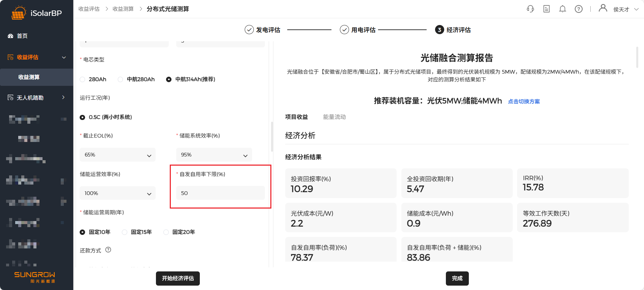Viewport: 644px width, 290px height.
Task: Open the 储能系统效率 95% dropdown
Action: click(x=214, y=155)
